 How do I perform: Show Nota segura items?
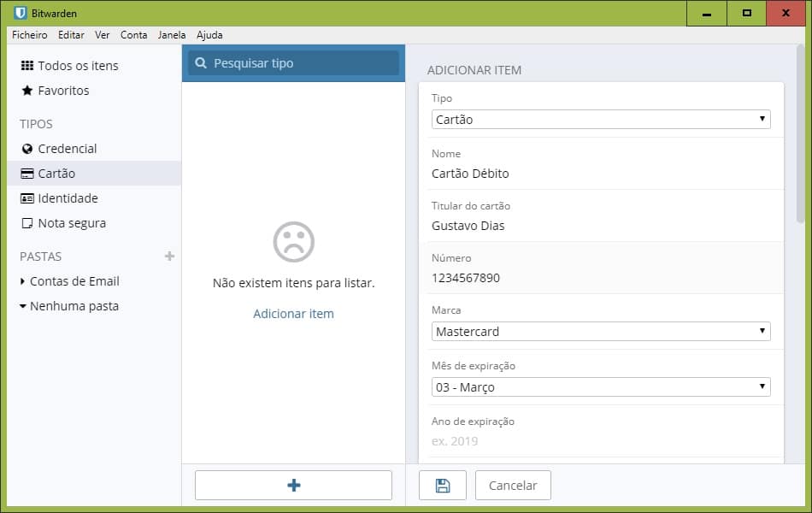[71, 223]
